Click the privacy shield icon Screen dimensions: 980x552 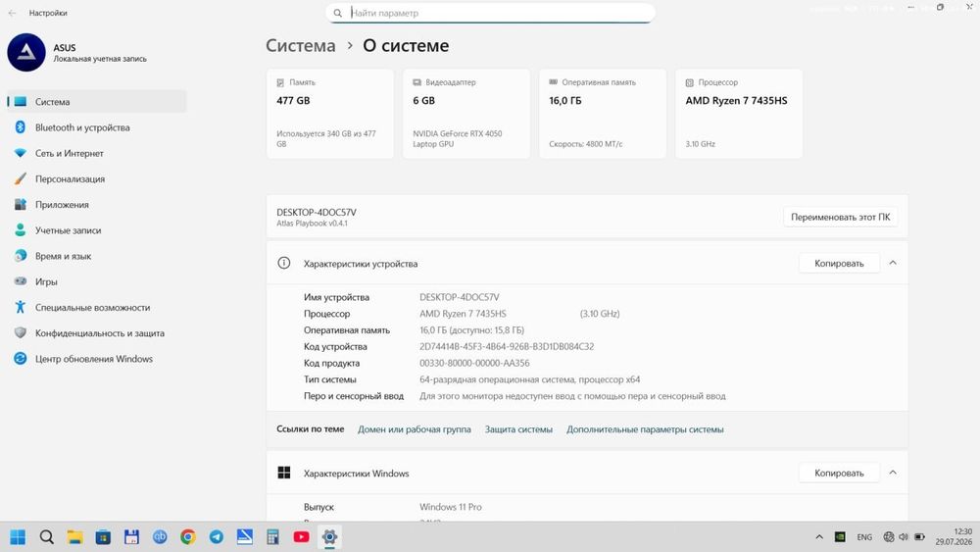(x=20, y=333)
